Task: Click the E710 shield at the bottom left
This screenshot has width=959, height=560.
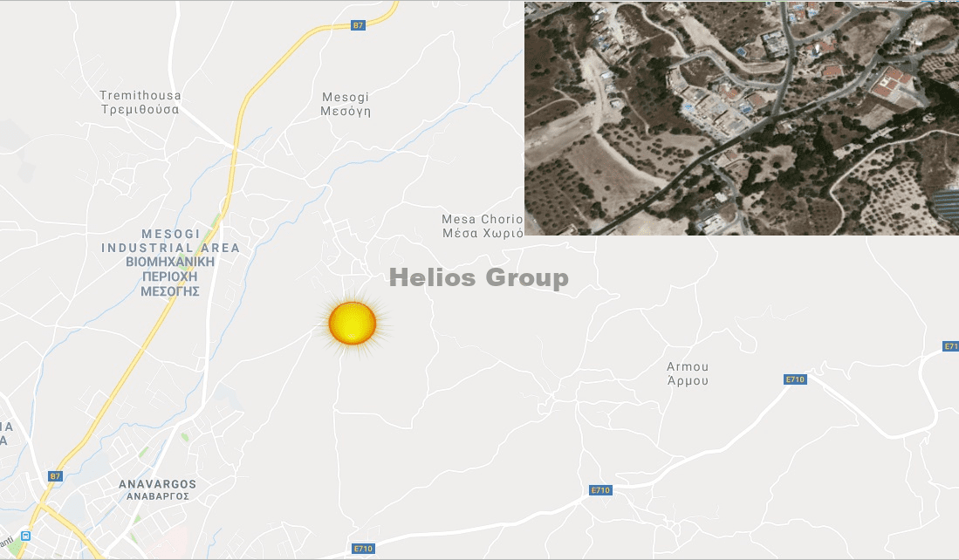Action: point(363,549)
